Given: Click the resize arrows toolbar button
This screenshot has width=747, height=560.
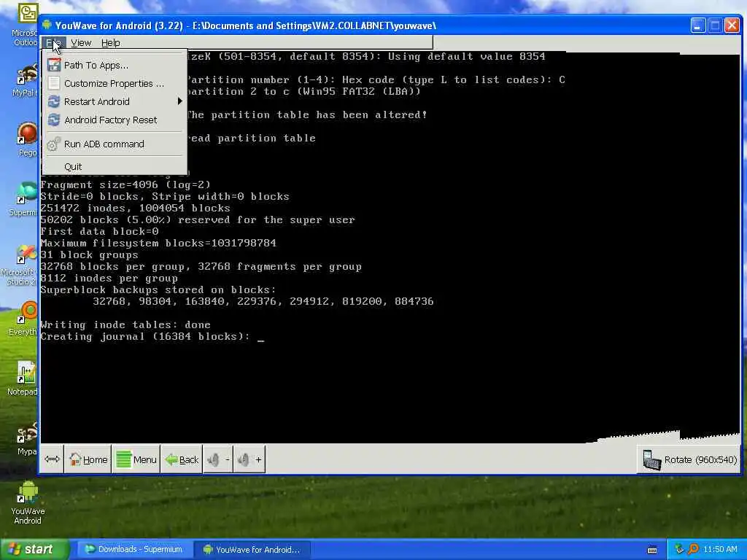Looking at the screenshot, I should click(52, 459).
